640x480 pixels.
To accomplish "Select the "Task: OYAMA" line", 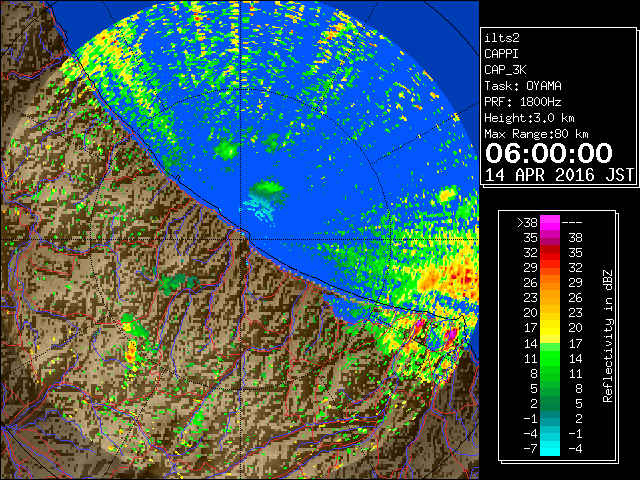I will coord(523,86).
